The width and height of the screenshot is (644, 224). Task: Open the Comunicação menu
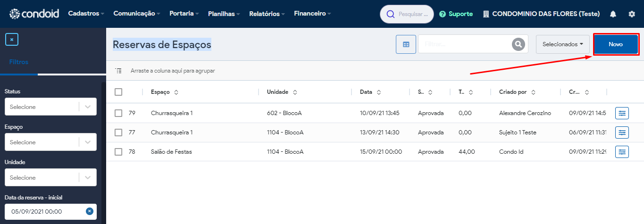(x=137, y=14)
